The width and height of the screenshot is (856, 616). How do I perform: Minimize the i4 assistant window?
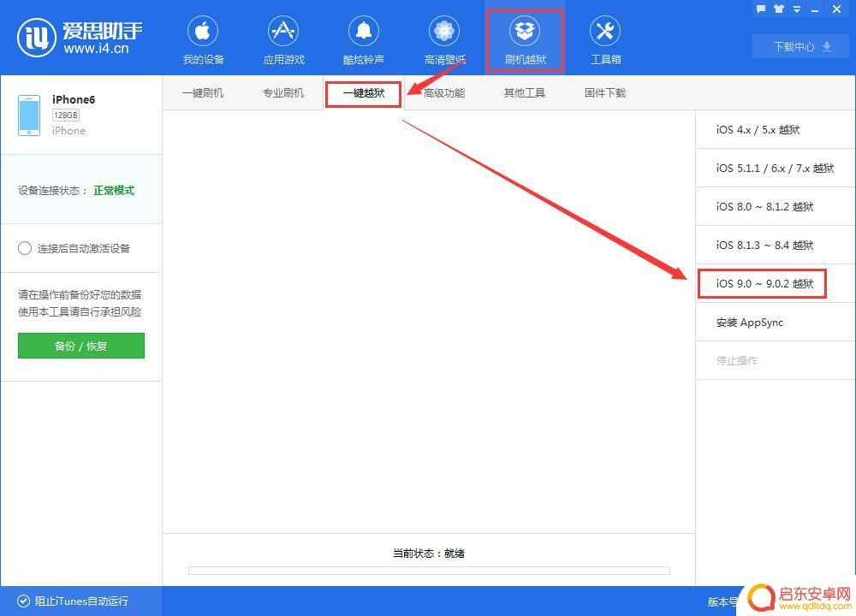tap(815, 9)
